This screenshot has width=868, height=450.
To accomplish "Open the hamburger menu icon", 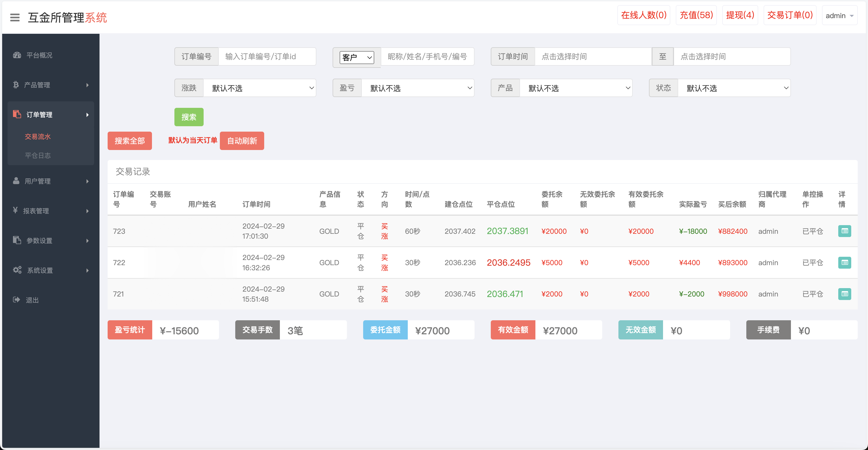I will (x=15, y=17).
